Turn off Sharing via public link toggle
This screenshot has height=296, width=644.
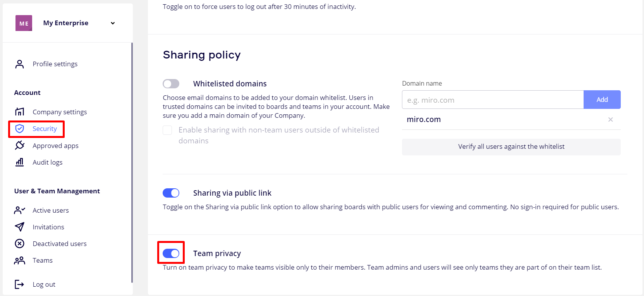pyautogui.click(x=171, y=193)
